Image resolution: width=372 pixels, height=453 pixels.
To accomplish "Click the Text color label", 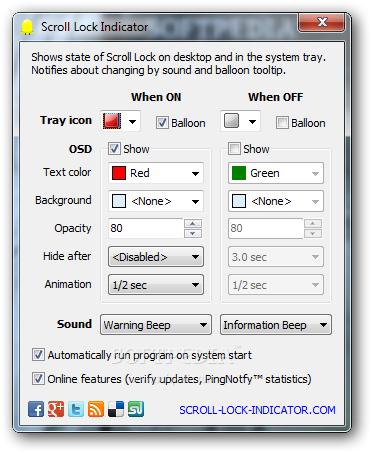I will (67, 172).
